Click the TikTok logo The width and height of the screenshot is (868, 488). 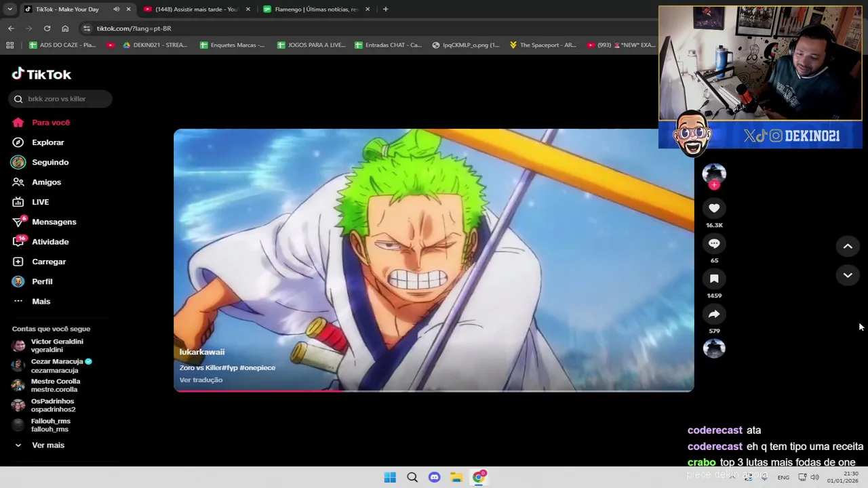41,74
